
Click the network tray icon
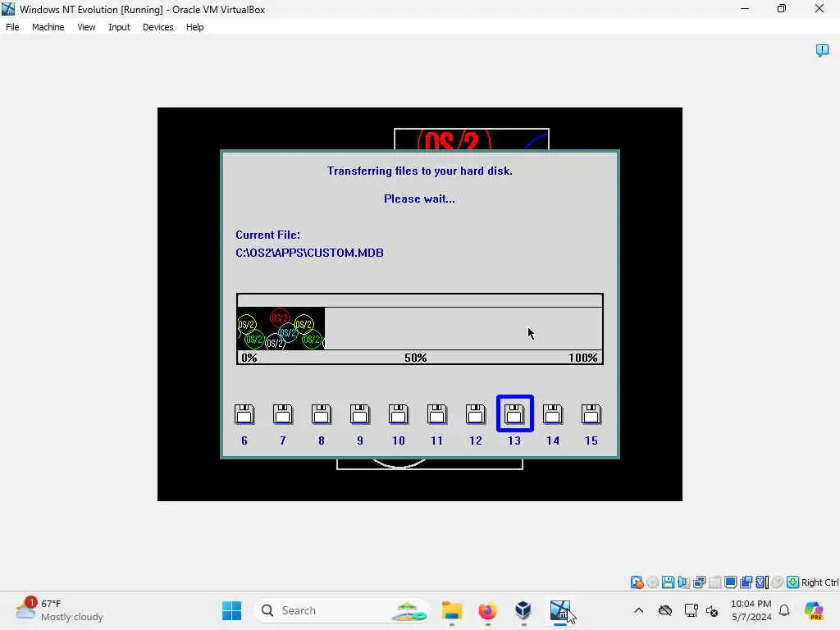tap(691, 610)
